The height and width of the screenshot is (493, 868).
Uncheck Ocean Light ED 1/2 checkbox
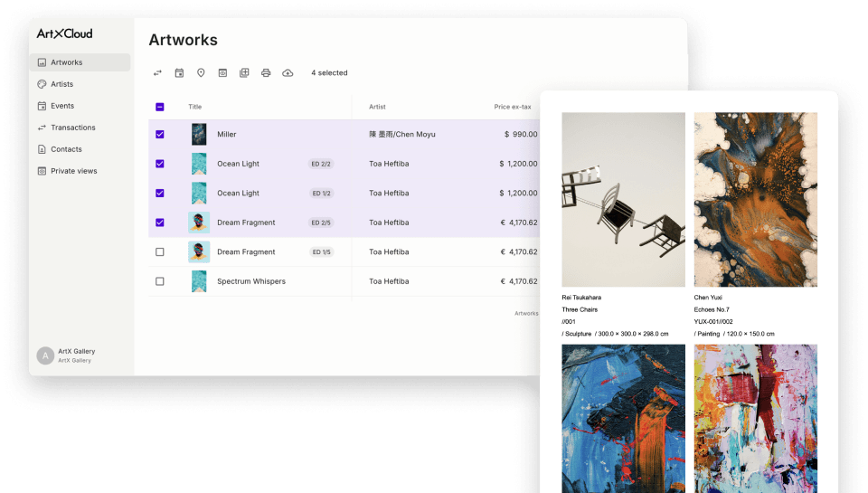tap(160, 193)
